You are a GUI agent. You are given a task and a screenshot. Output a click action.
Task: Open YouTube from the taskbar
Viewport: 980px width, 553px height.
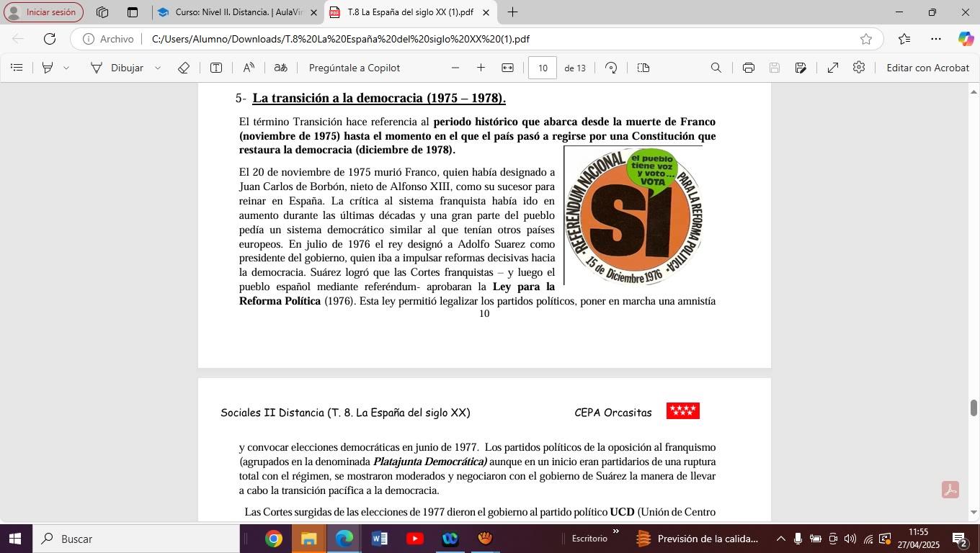coord(415,539)
